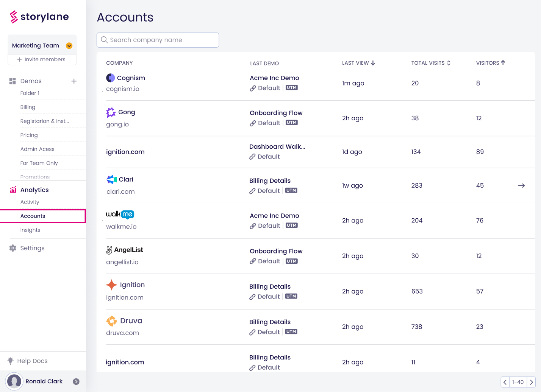Expand Ronald Clark profile arrow
Screen dimensions: 541x392
click(76, 381)
